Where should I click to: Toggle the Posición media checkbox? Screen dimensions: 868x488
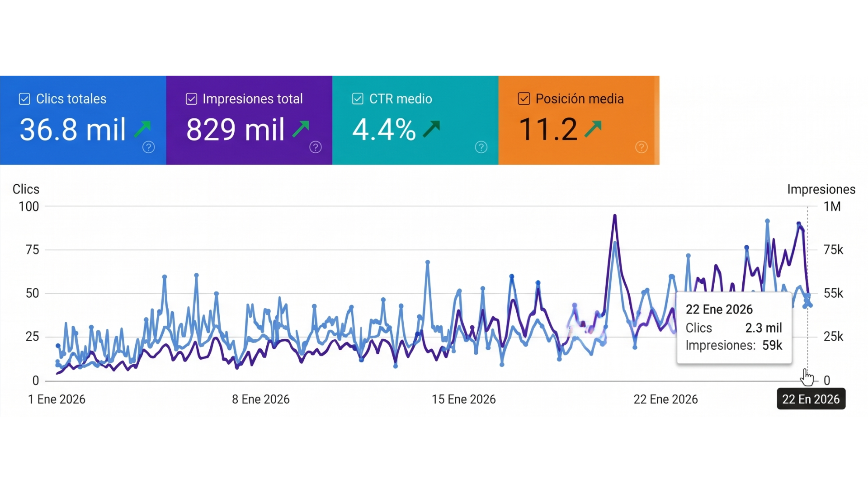524,99
